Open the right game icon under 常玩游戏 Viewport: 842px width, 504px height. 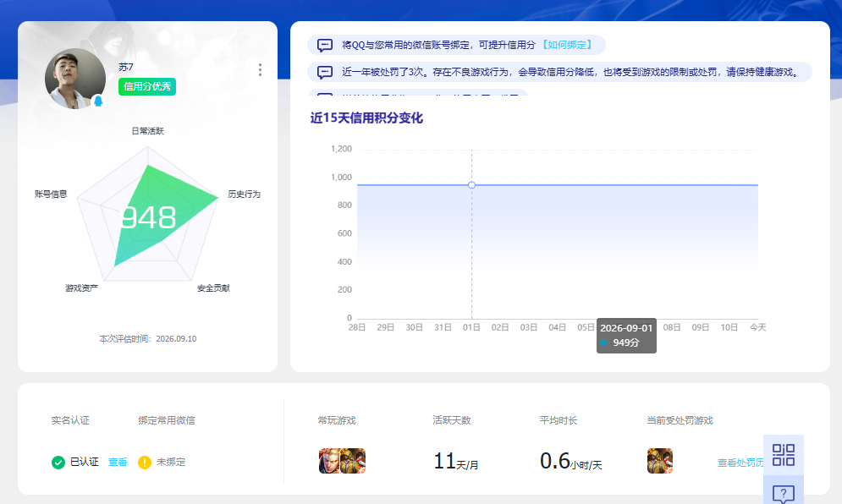click(354, 461)
